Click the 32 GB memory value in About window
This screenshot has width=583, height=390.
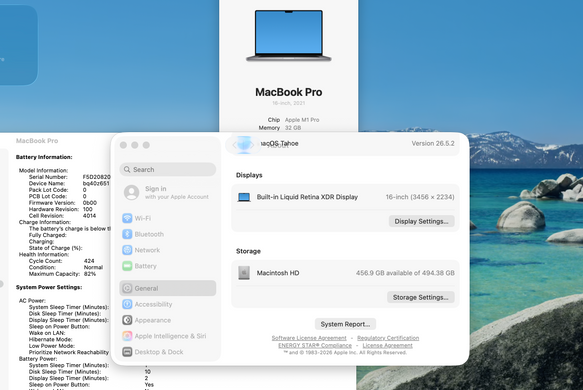pos(293,128)
